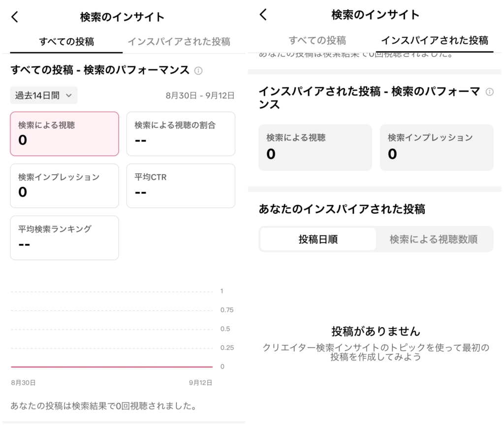Viewport: 504px width, 426px height.
Task: Tap the gray 検索インプレッション card on right screen
Action: pyautogui.click(x=436, y=148)
